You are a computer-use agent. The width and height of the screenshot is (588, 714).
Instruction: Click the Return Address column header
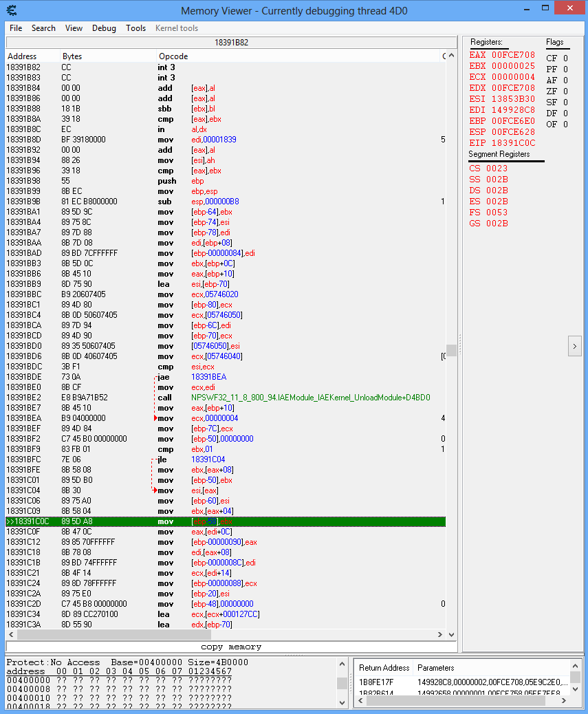pos(384,667)
